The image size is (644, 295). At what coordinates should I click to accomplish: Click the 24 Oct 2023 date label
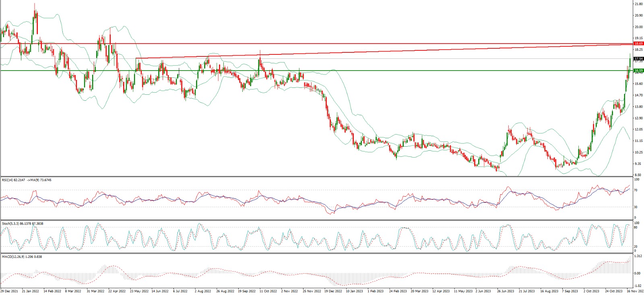pyautogui.click(x=614, y=291)
